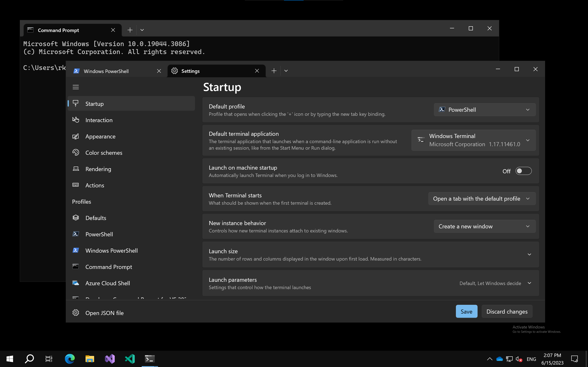Expand the Launch size section

coord(529,254)
